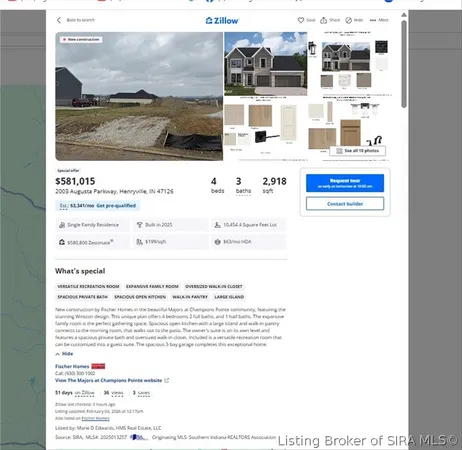Select the Large Island tag
Screen dimensions: 462x450
[x=229, y=297]
